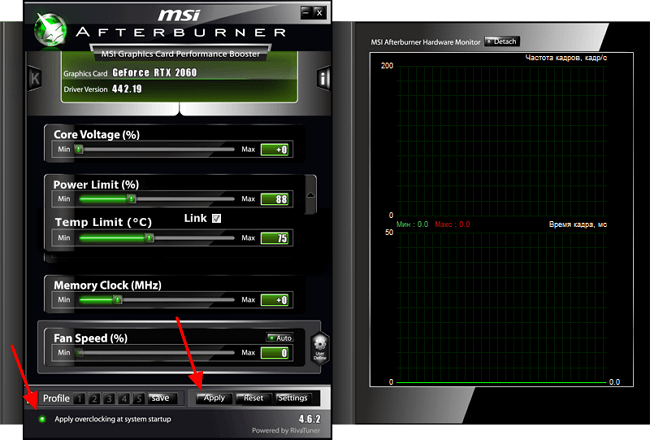Open the information i side button
The width and height of the screenshot is (650, 440).
[x=323, y=78]
